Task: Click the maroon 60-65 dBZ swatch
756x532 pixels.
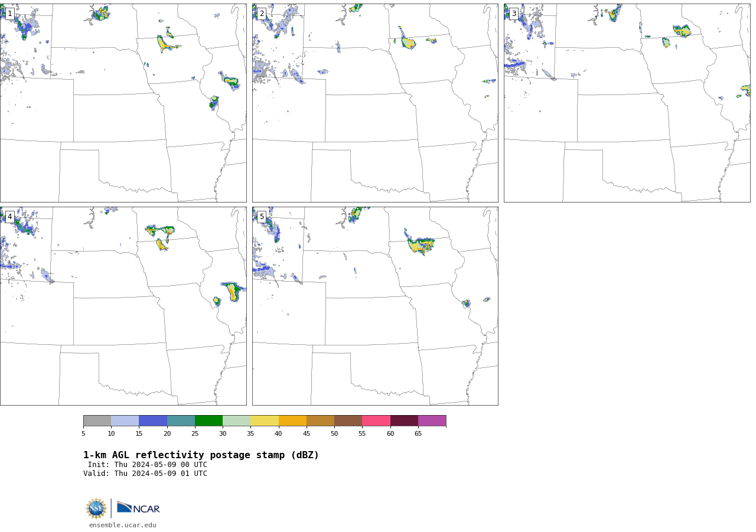Action: tap(404, 421)
